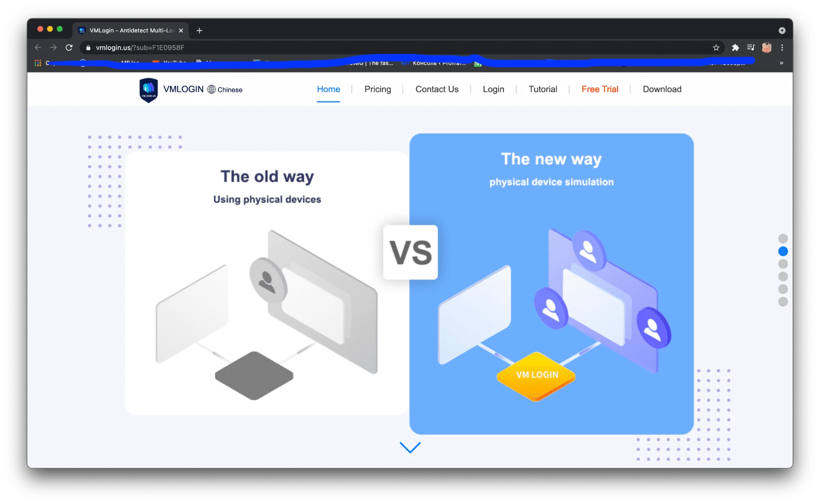Screen dimensions: 820x504
Task: Open the Contact Us page
Action: (x=437, y=89)
